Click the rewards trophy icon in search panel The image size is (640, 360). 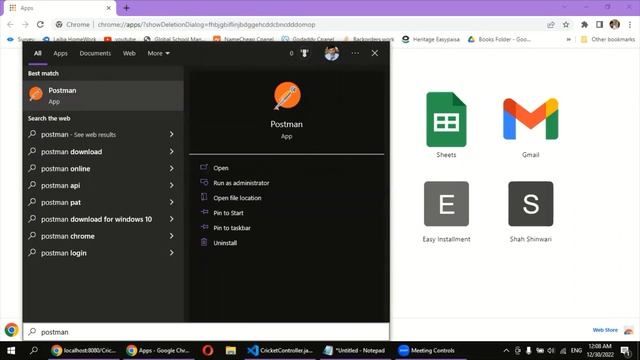click(x=304, y=53)
